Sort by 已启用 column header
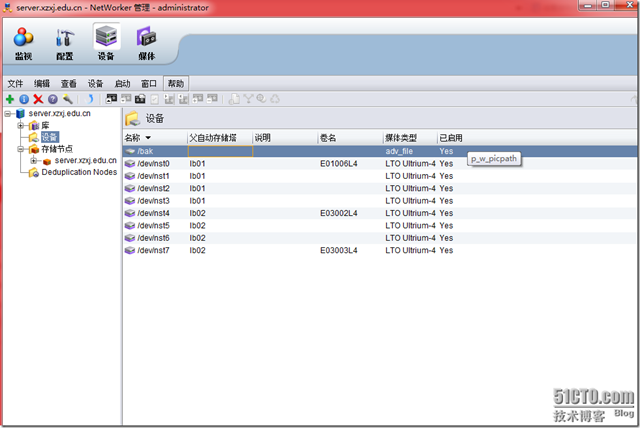Screen dimensions: 640x428 (x=451, y=138)
